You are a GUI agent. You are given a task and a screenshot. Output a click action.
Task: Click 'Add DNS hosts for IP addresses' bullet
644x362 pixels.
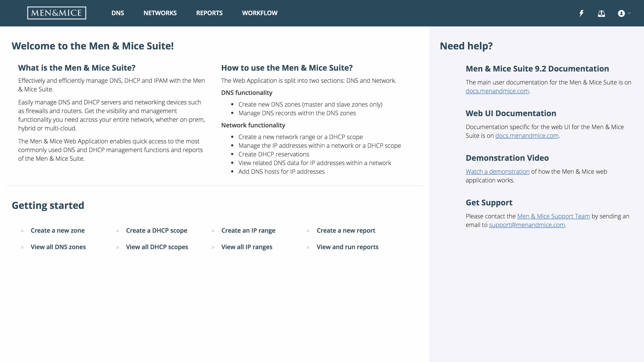(281, 172)
